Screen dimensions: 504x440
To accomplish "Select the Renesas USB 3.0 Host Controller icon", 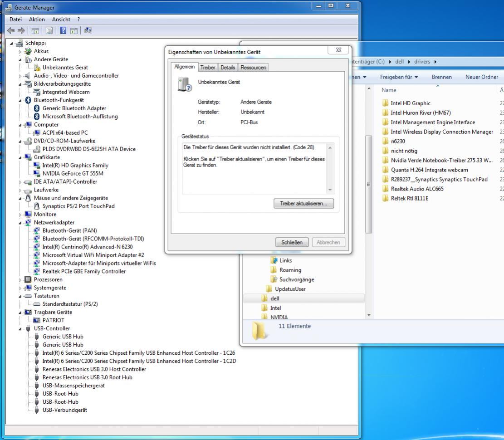I will click(37, 369).
